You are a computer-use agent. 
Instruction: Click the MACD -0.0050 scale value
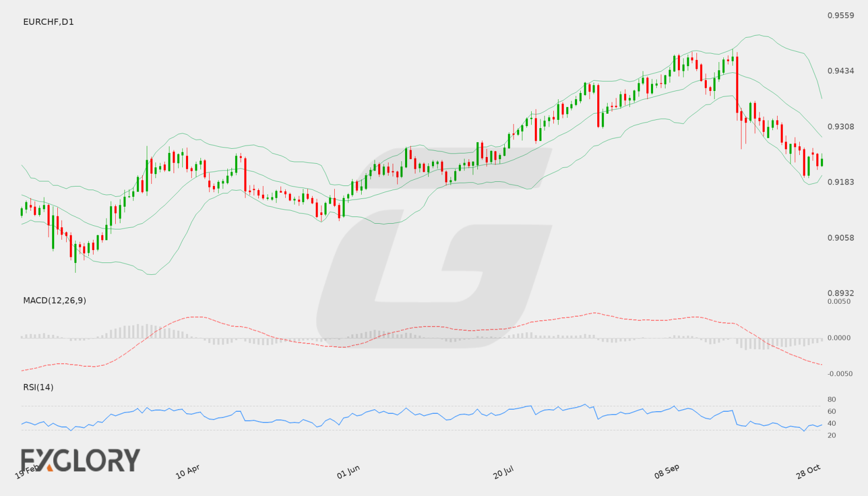tap(840, 374)
